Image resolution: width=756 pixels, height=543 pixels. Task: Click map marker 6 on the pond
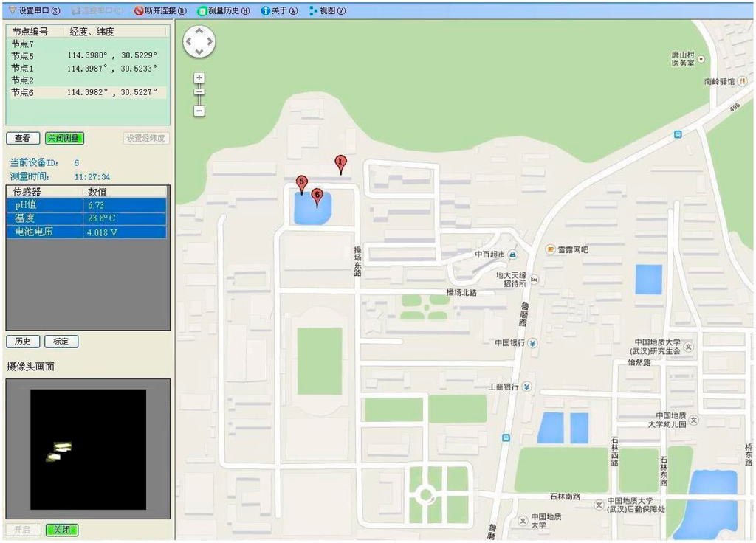(x=317, y=196)
